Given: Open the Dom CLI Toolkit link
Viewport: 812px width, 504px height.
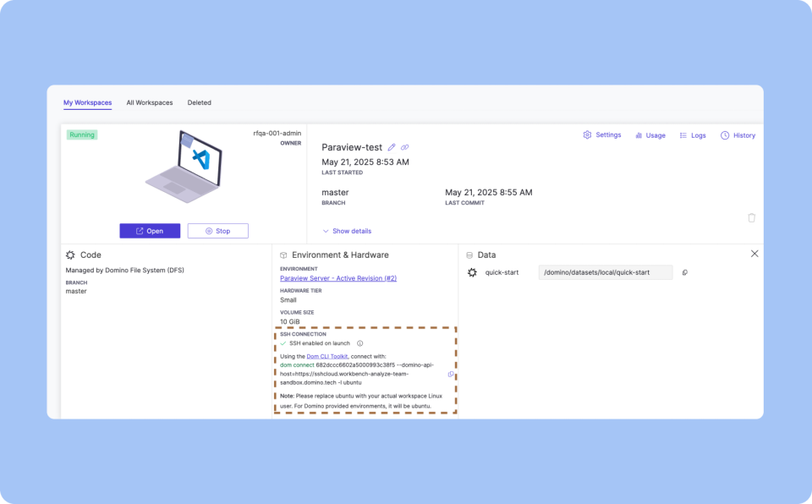Looking at the screenshot, I should [x=327, y=356].
